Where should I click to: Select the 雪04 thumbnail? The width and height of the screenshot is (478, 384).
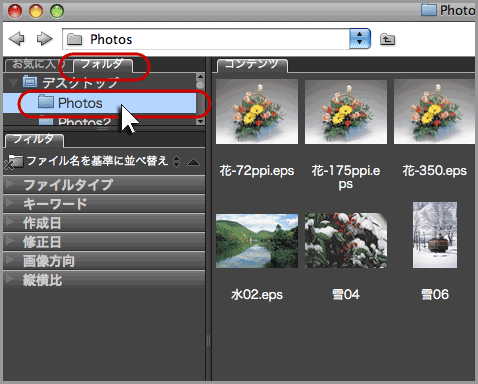tap(346, 240)
